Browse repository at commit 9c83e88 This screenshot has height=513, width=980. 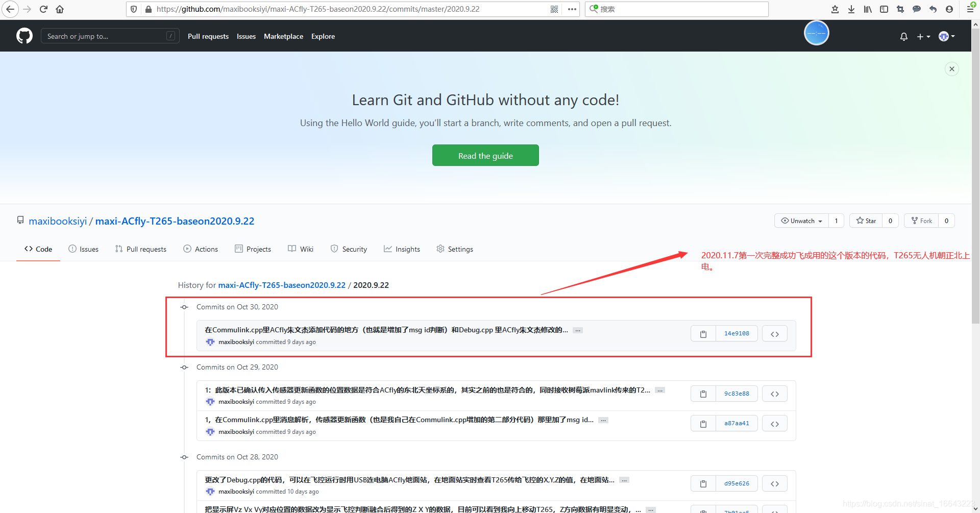(x=775, y=394)
